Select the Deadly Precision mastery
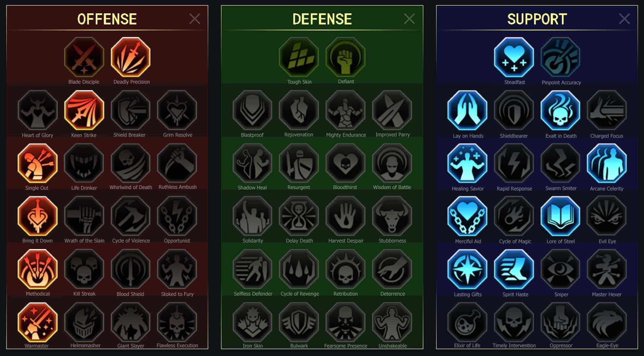 (131, 57)
